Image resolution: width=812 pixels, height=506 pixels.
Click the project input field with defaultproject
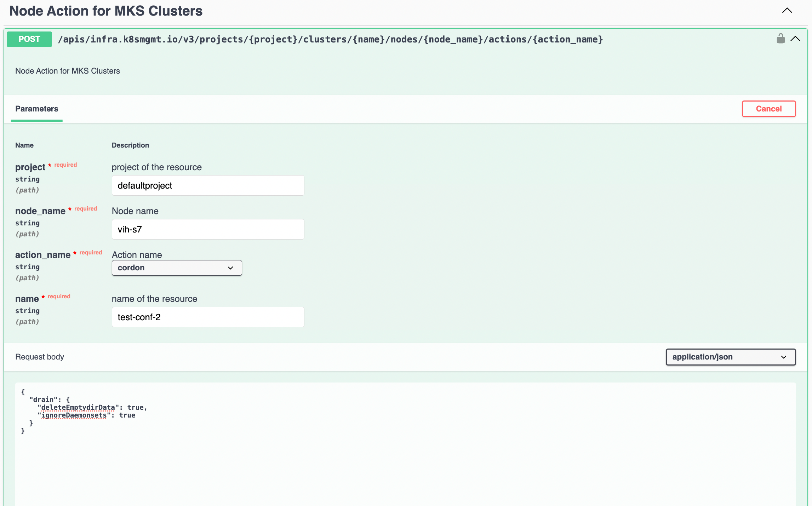point(208,185)
